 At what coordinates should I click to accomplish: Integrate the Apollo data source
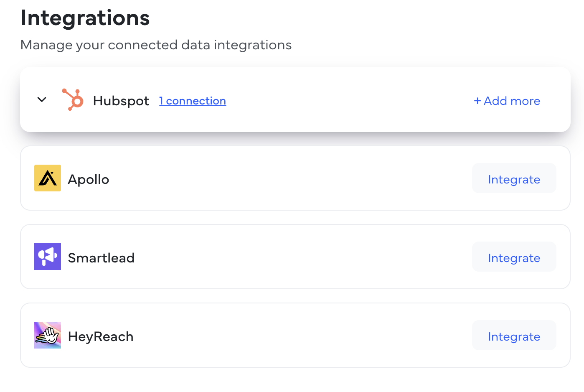point(514,178)
